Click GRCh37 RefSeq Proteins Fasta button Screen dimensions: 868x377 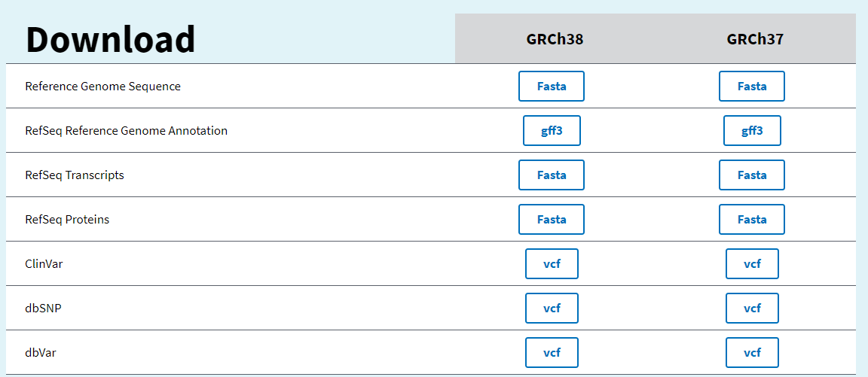[751, 219]
